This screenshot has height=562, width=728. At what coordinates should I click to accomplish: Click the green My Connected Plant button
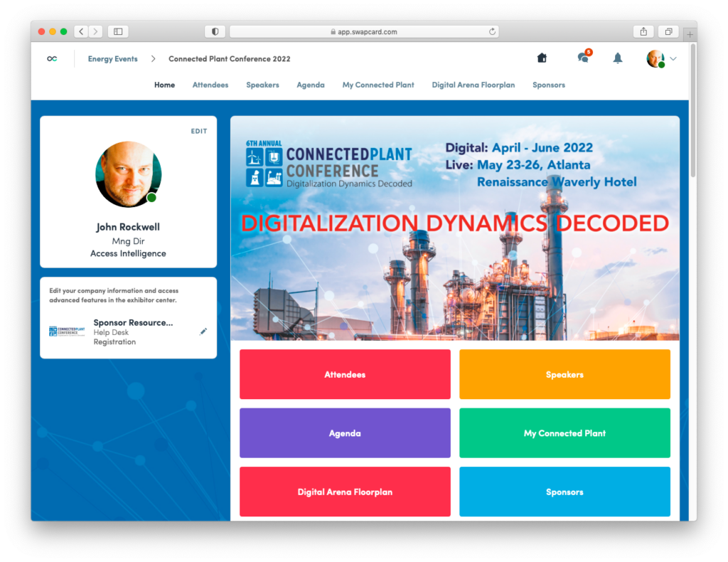point(564,433)
